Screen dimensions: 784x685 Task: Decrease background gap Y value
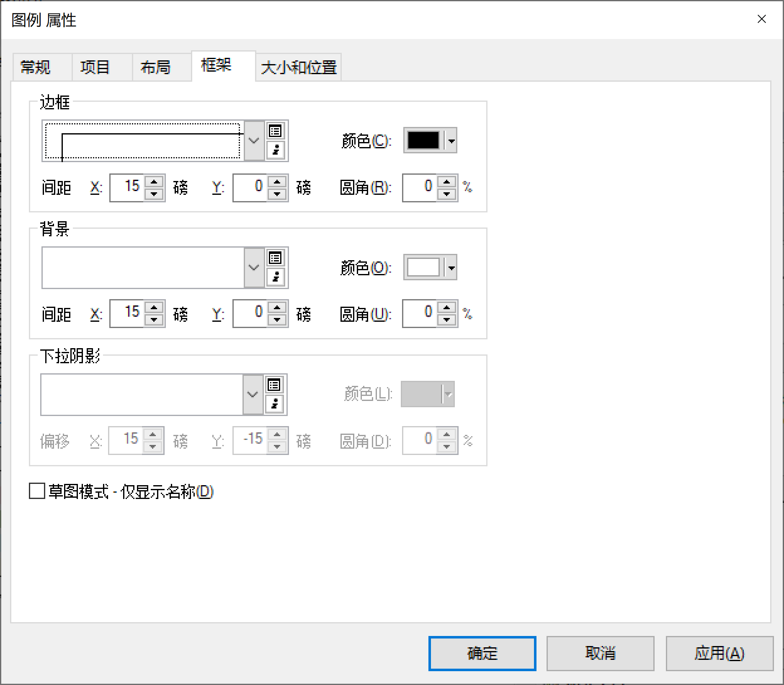277,320
